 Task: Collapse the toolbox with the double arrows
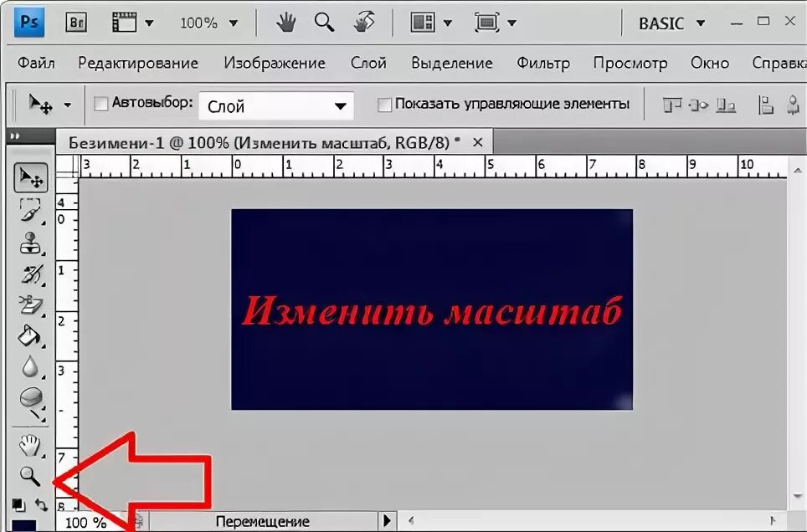15,136
